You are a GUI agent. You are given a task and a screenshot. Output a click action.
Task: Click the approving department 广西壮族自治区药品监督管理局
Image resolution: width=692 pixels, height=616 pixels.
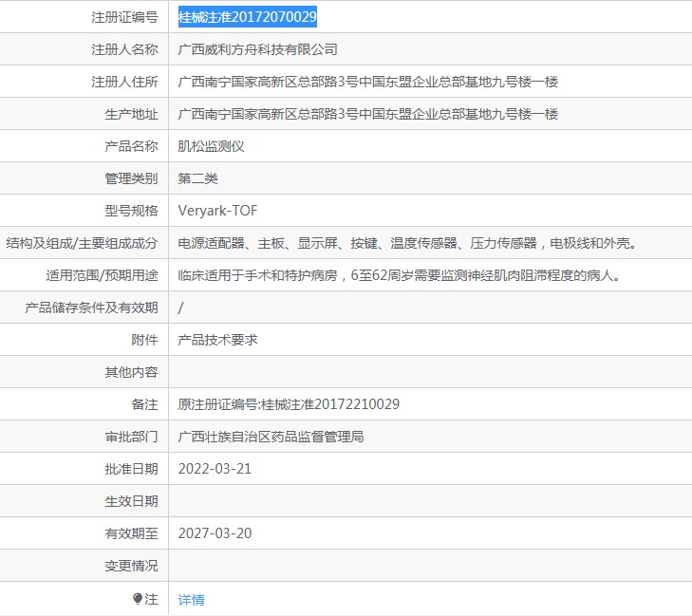271,437
